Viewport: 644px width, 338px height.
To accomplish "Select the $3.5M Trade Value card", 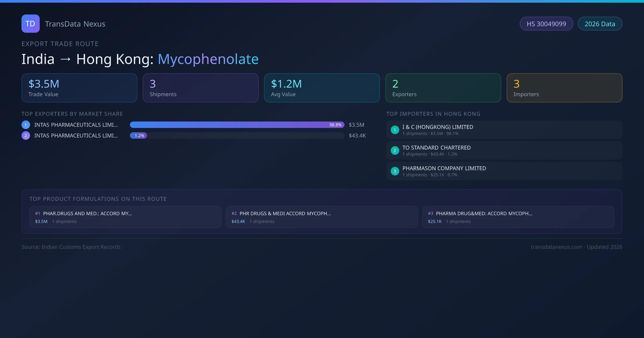I will point(79,88).
